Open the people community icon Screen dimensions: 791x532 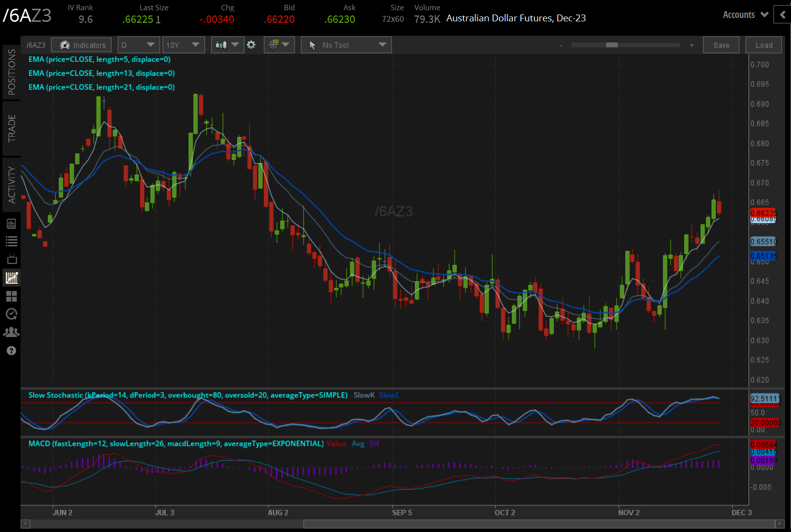tap(11, 332)
